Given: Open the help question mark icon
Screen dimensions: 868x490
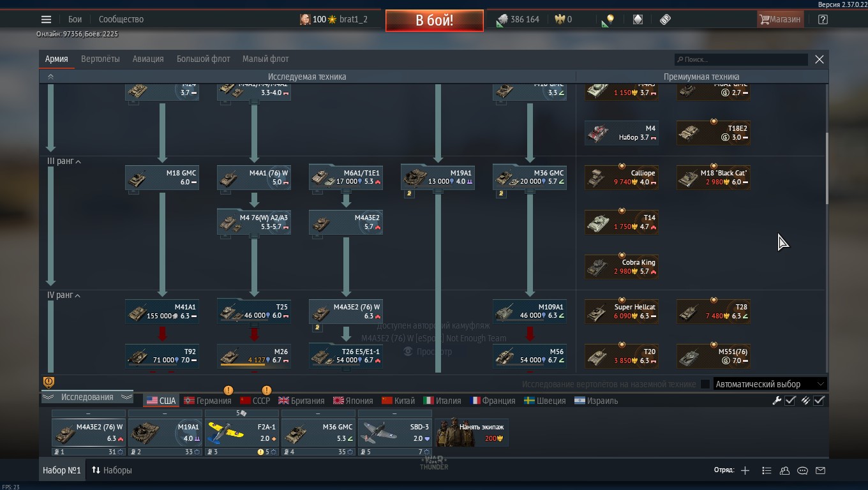Looking at the screenshot, I should pos(823,19).
